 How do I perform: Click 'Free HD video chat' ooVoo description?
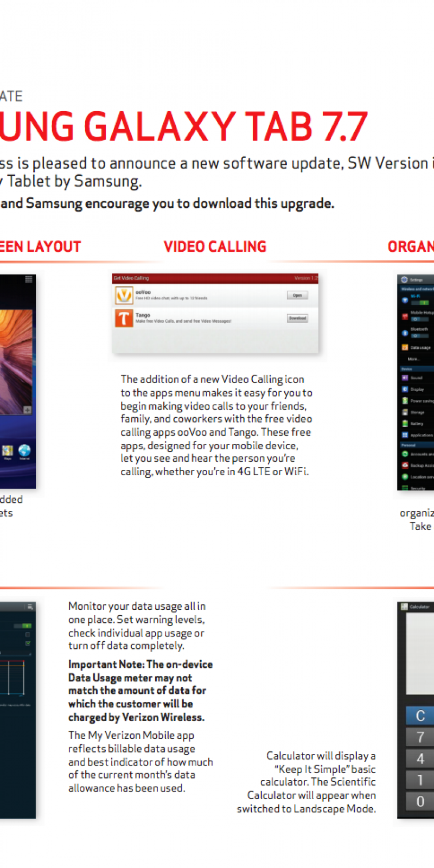click(171, 298)
